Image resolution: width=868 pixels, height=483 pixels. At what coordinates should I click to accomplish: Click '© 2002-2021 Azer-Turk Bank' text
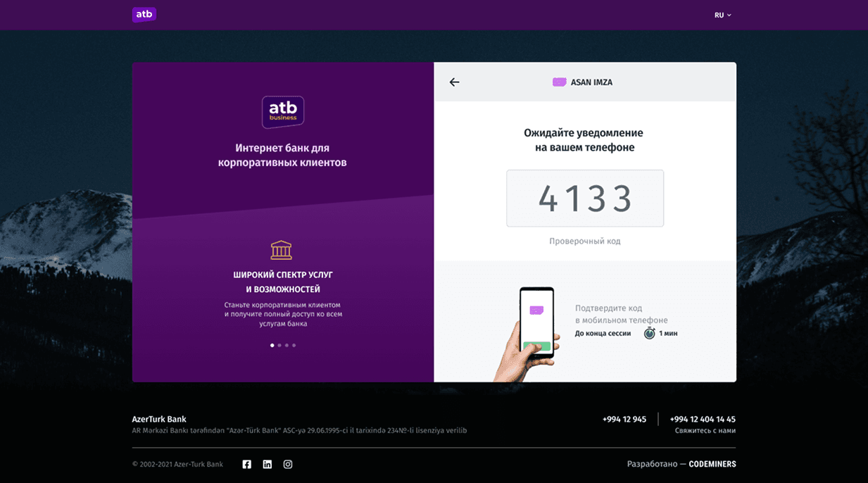177,464
